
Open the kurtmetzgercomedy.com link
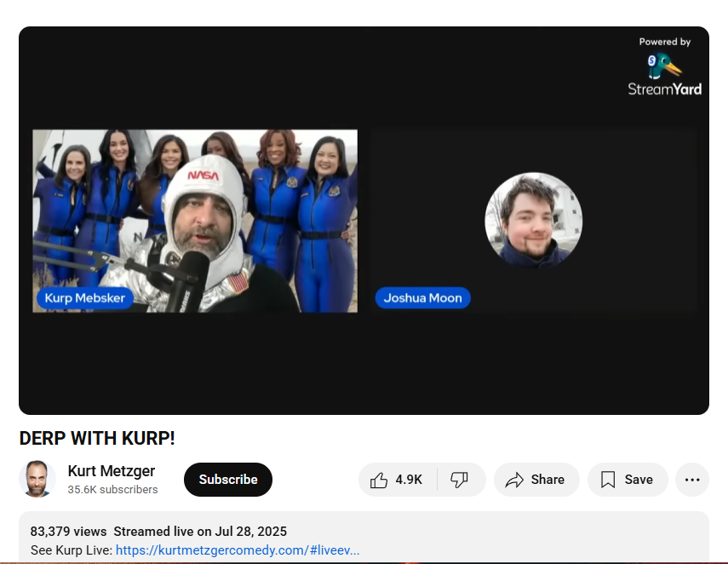[237, 550]
